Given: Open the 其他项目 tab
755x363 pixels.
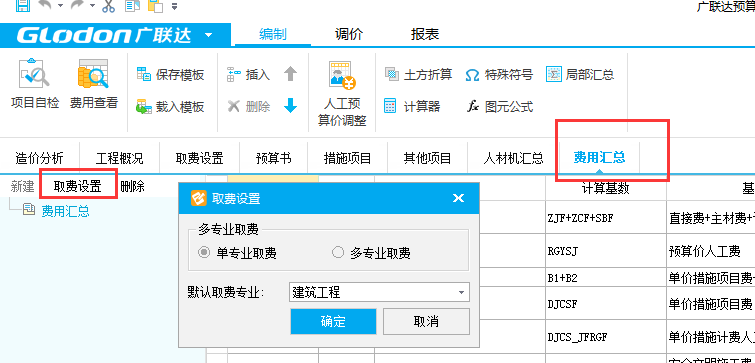Looking at the screenshot, I should [428, 158].
